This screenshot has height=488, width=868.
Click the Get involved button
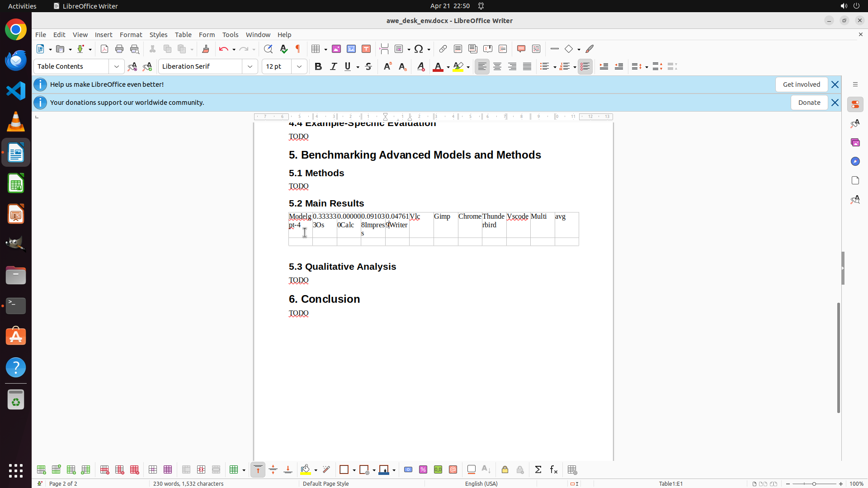pos(801,84)
